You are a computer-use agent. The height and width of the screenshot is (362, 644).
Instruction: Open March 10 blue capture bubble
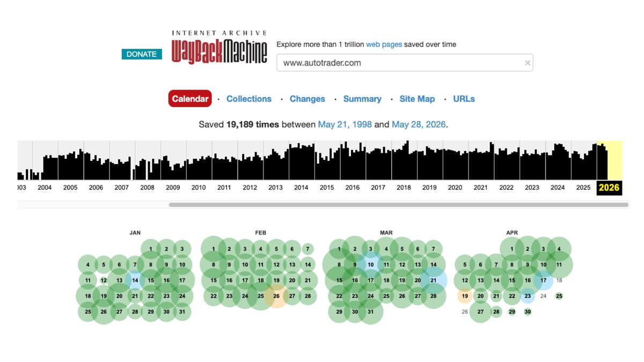click(370, 264)
